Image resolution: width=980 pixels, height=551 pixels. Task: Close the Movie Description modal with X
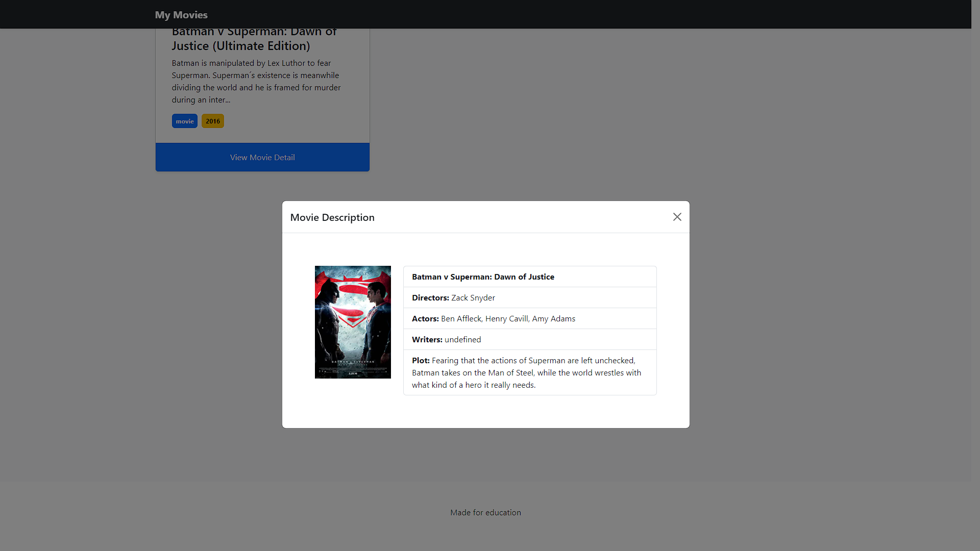(677, 217)
